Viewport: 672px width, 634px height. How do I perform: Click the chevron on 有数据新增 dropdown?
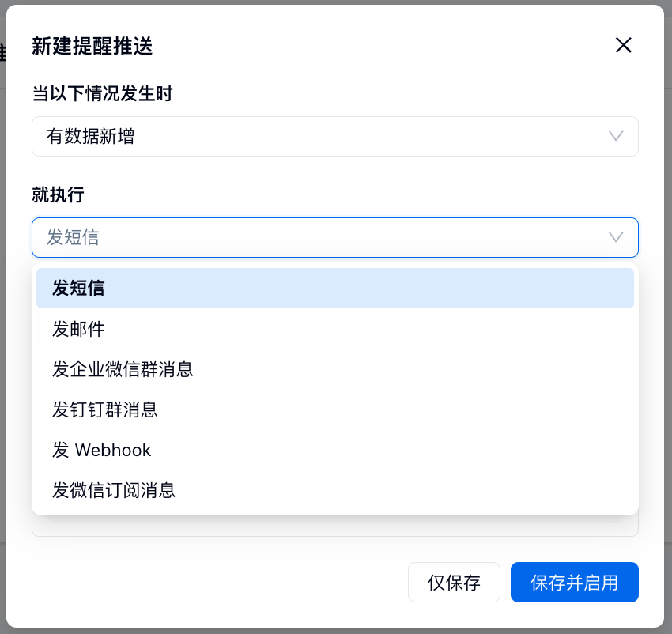(x=616, y=136)
